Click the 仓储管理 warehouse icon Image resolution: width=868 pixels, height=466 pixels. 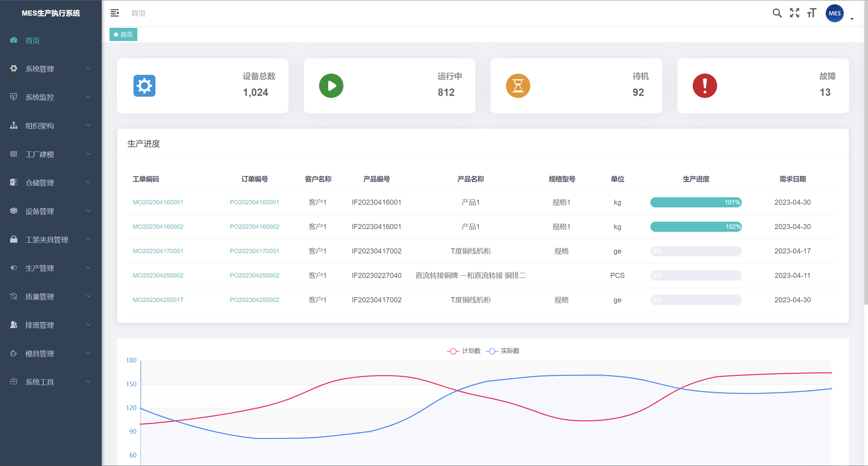pos(14,182)
